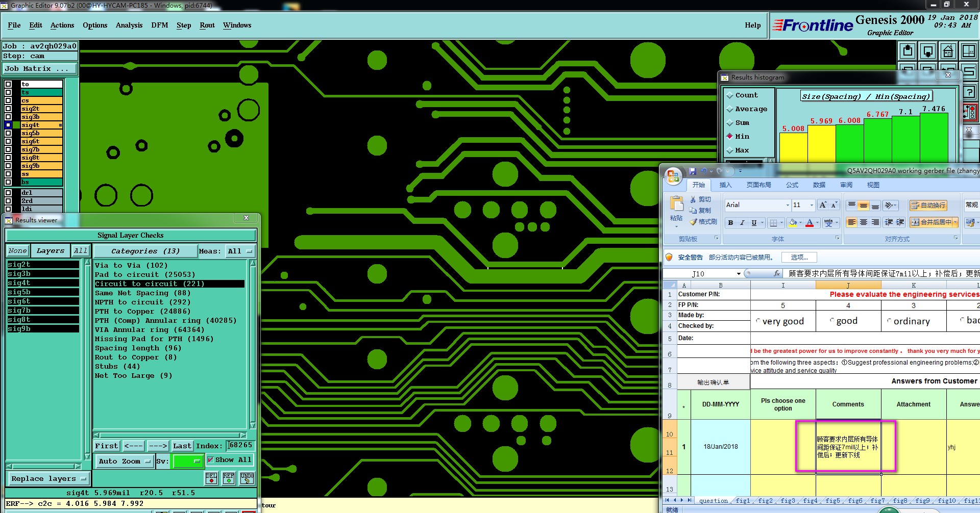Click the Last button in Results viewer
Image resolution: width=980 pixels, height=513 pixels.
(x=182, y=446)
